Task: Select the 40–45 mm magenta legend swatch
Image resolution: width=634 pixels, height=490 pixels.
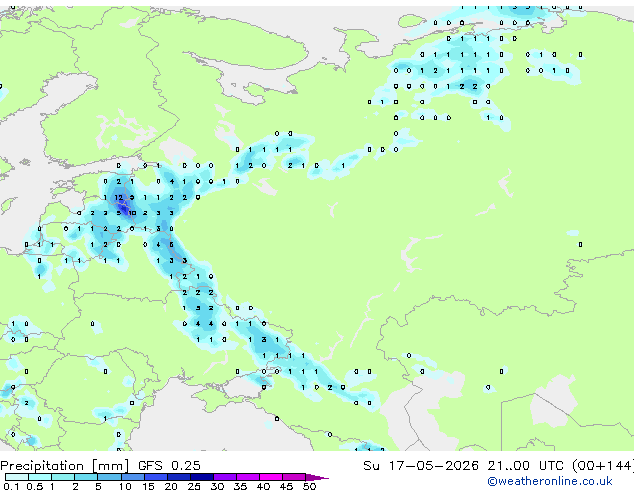Action: click(x=271, y=477)
